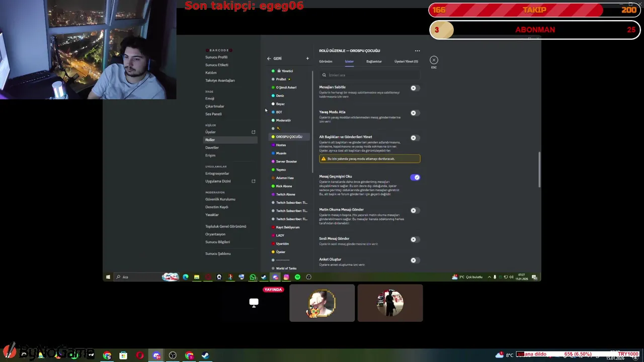Click the screen share monitor icon
This screenshot has width=644, height=362.
click(x=254, y=303)
